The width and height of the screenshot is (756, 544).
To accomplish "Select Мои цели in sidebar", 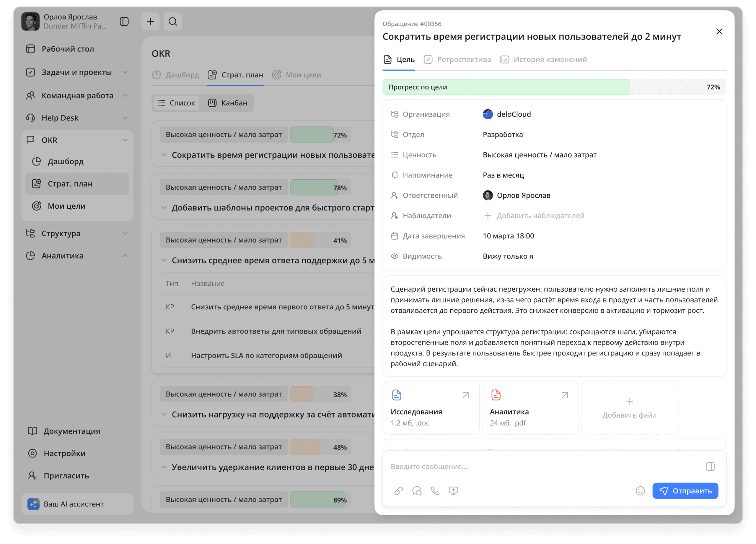I will (x=77, y=206).
